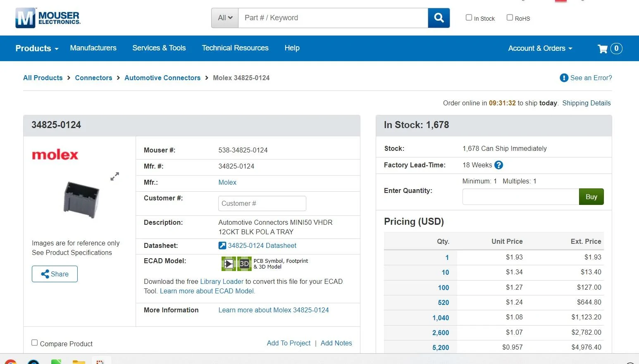Open the connector product photo

81,199
